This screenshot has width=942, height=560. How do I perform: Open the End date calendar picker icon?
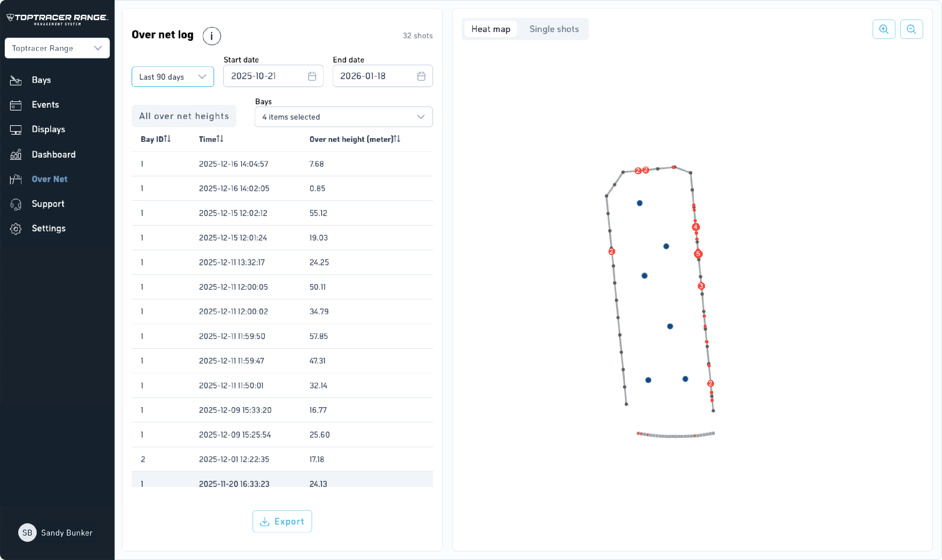(x=421, y=76)
